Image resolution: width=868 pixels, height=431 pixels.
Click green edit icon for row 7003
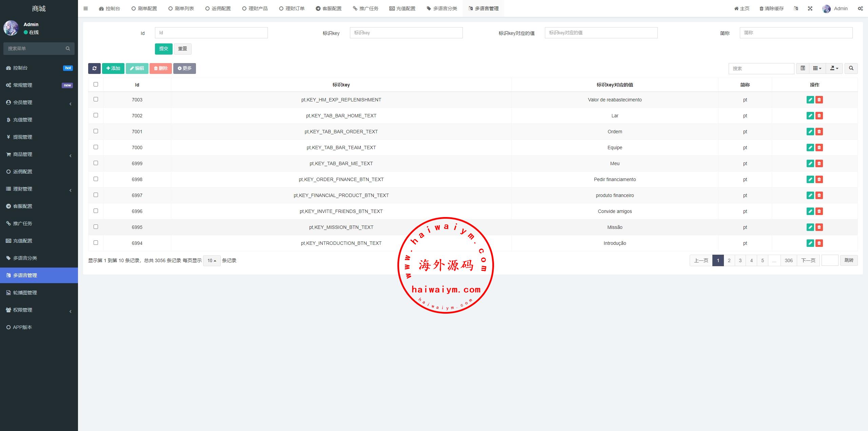[x=810, y=100]
